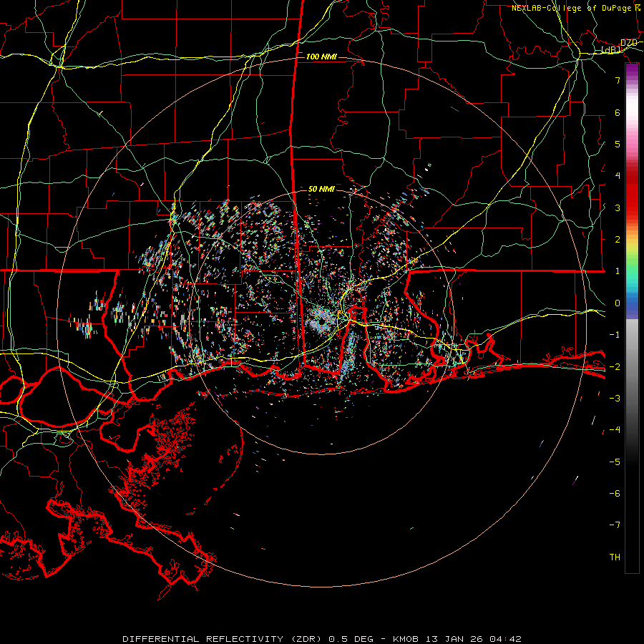This screenshot has width=644, height=644.
Task: Select the 2 value on color scale
Action: [x=618, y=240]
